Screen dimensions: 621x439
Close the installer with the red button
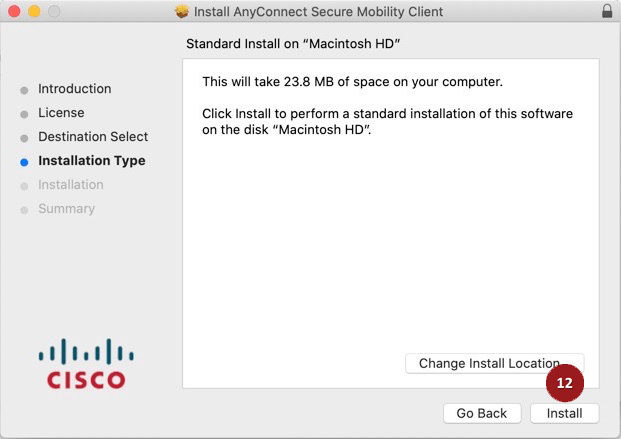click(x=13, y=12)
